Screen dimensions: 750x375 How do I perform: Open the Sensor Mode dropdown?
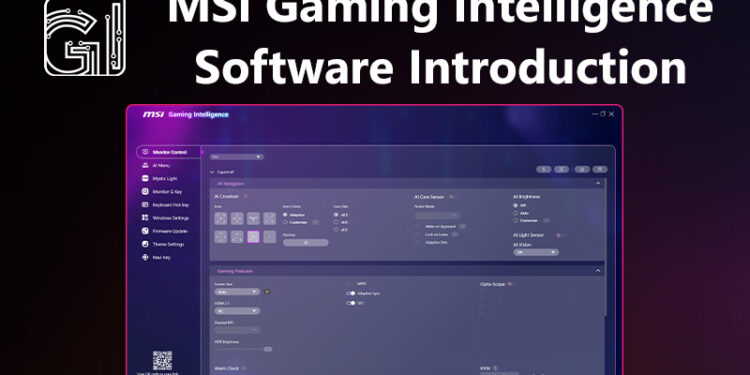tap(437, 216)
